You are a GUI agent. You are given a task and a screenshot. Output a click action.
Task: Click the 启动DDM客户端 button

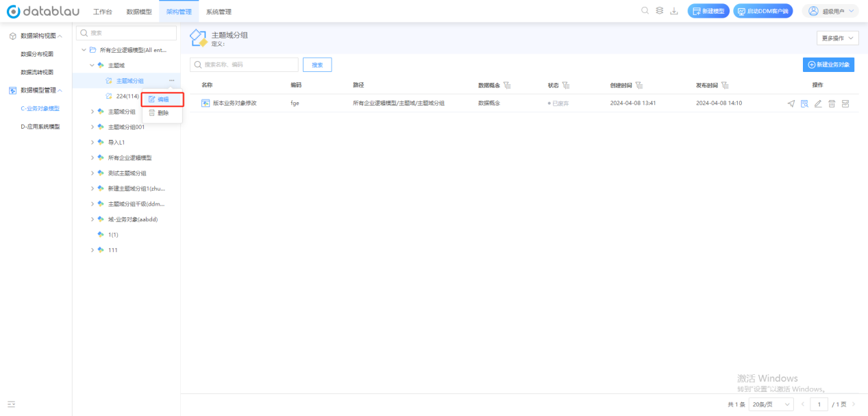click(762, 11)
